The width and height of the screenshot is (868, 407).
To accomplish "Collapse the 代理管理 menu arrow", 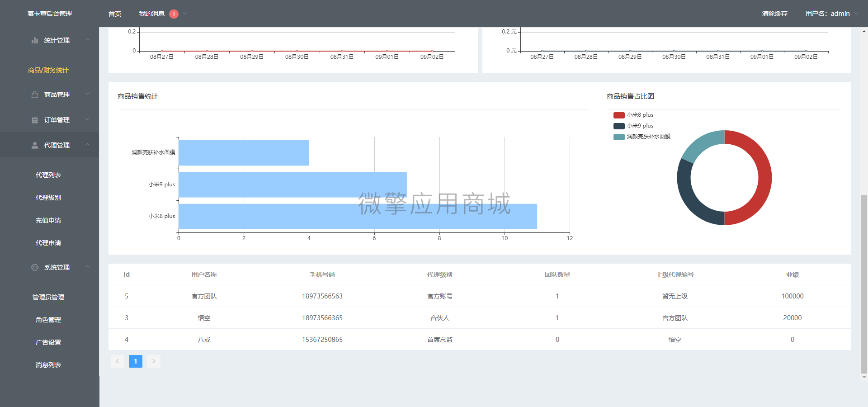I will tap(87, 145).
